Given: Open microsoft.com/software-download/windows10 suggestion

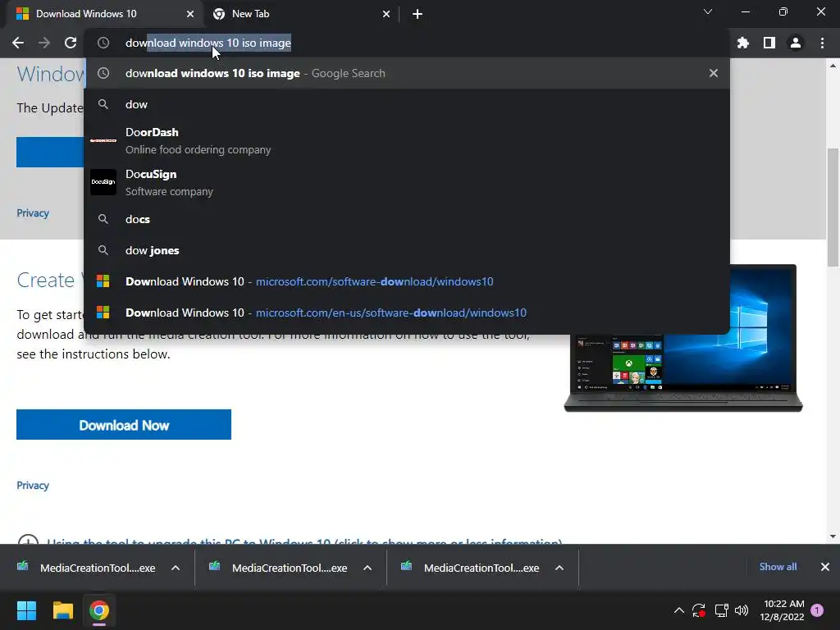Looking at the screenshot, I should (x=407, y=281).
